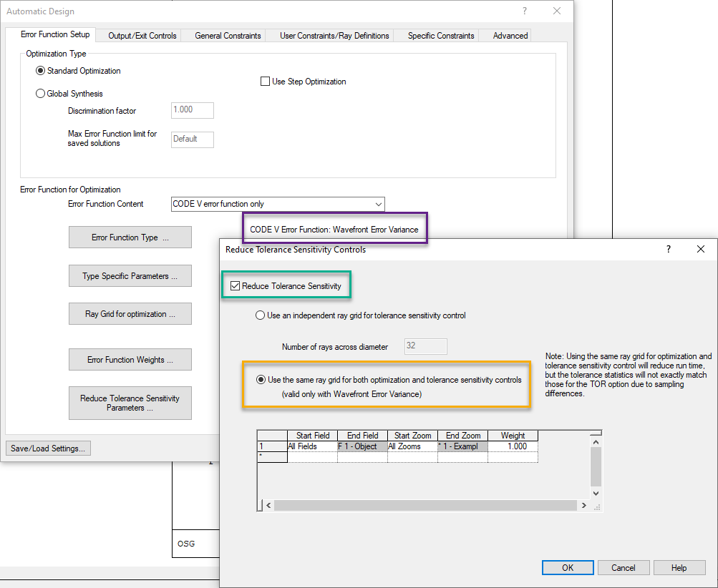The image size is (718, 588).
Task: Click table horizontal scrollbar left arrow
Action: point(268,505)
